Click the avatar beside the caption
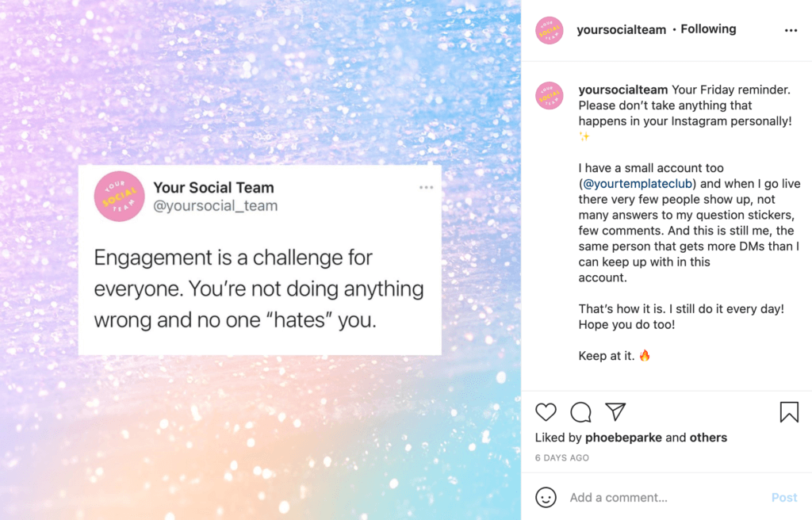The height and width of the screenshot is (520, 812). [x=549, y=95]
